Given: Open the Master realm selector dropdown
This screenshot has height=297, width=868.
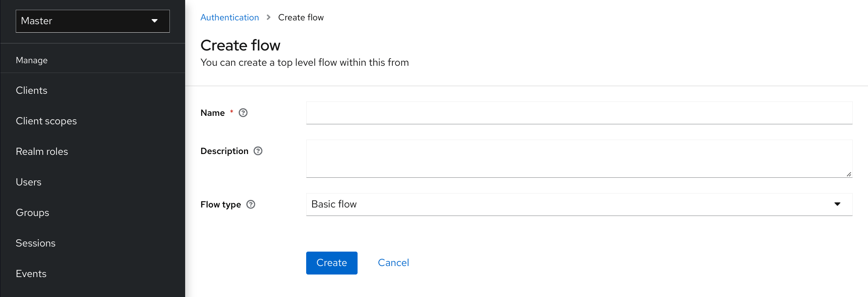Looking at the screenshot, I should pos(93,21).
